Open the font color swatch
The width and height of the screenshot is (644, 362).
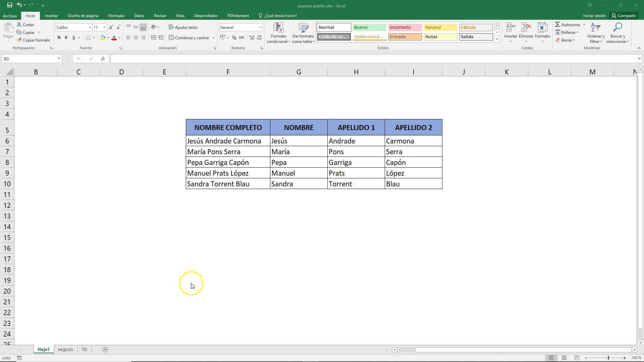[114, 38]
